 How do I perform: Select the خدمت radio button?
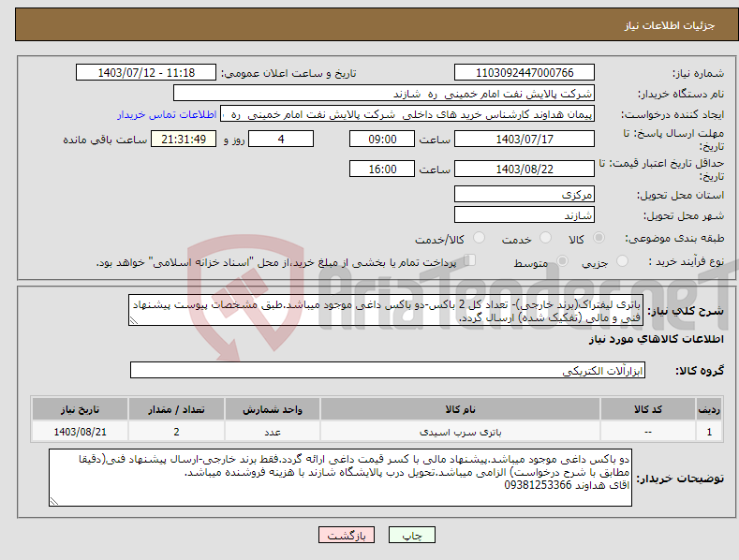coord(545,238)
